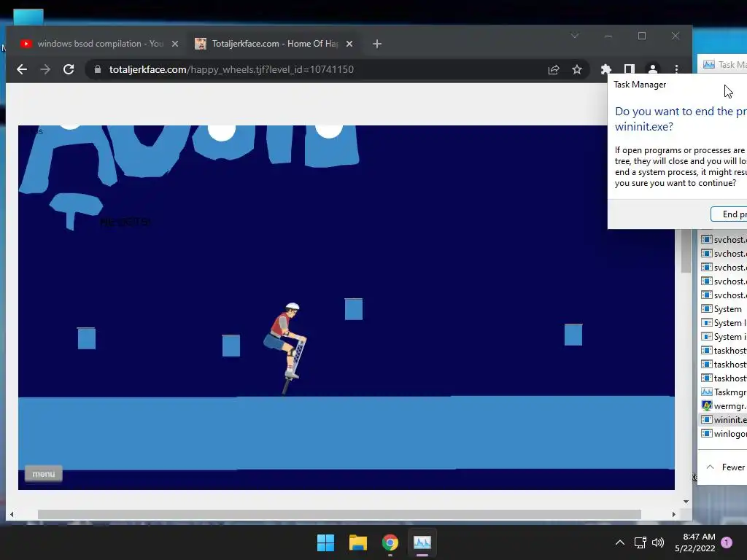This screenshot has height=560, width=747.
Task: Open network status tray icon
Action: click(x=640, y=542)
